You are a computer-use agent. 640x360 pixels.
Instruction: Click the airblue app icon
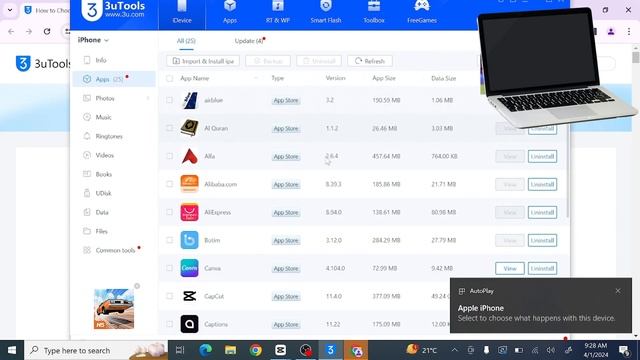point(189,100)
